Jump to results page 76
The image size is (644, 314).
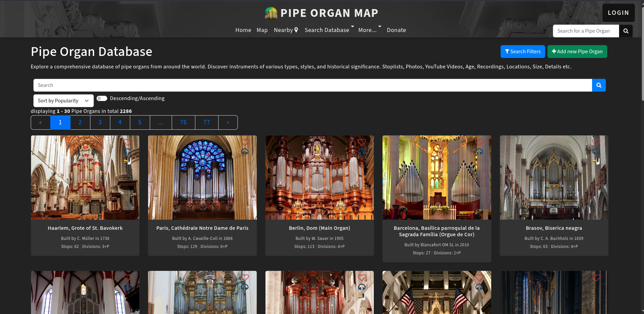(184, 122)
